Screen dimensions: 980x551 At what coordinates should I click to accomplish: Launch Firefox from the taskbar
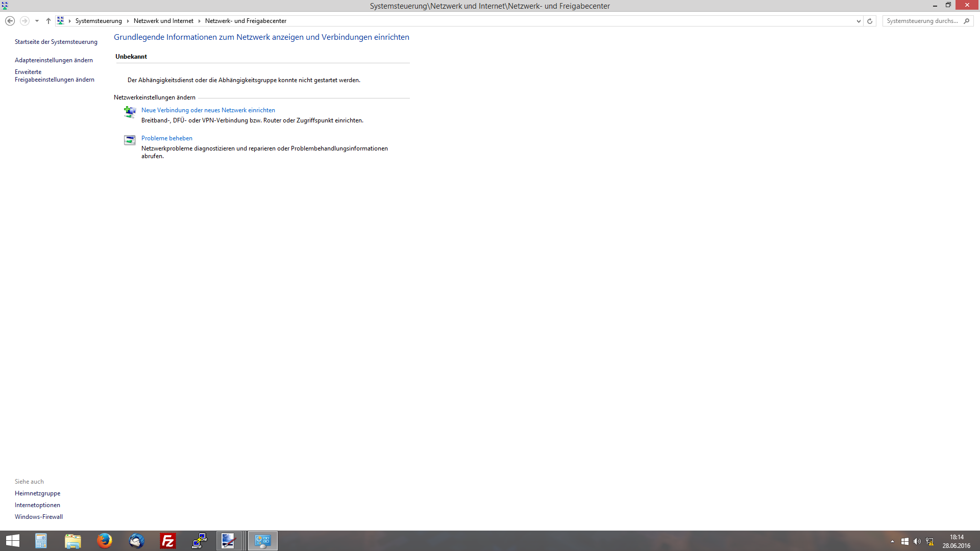pos(105,541)
